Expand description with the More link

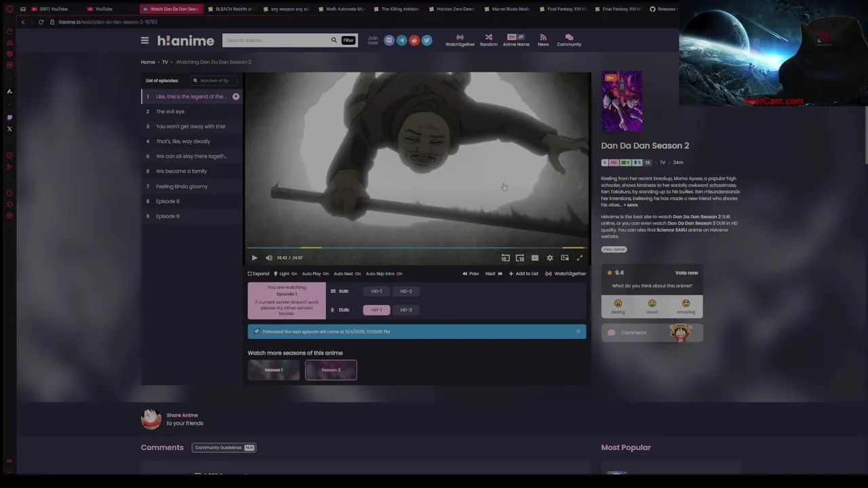click(x=631, y=205)
